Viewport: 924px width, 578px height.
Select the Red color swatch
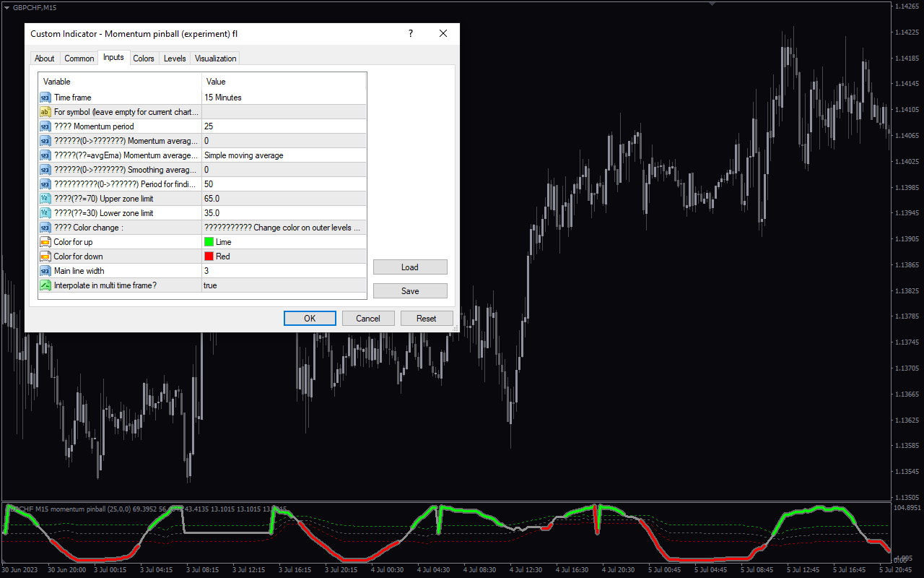pos(209,256)
